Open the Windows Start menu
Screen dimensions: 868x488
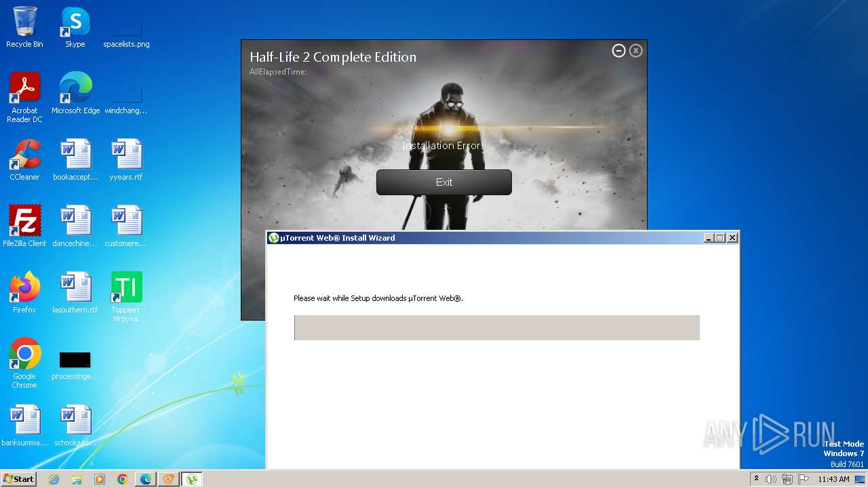(18, 479)
